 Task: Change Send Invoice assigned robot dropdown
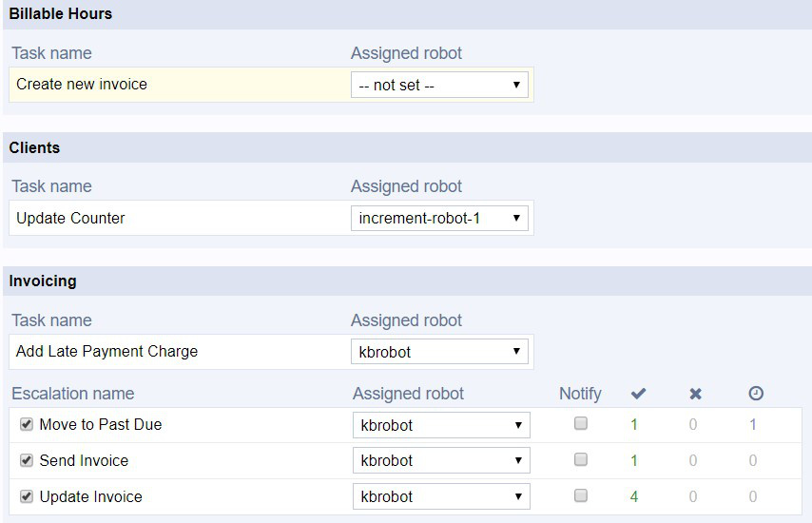[441, 460]
